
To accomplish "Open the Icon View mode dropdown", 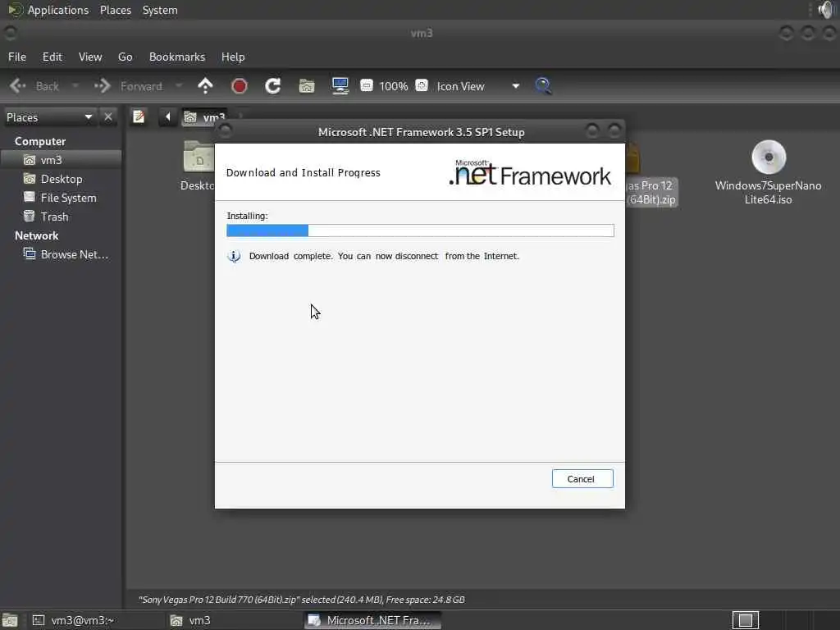I will (478, 85).
